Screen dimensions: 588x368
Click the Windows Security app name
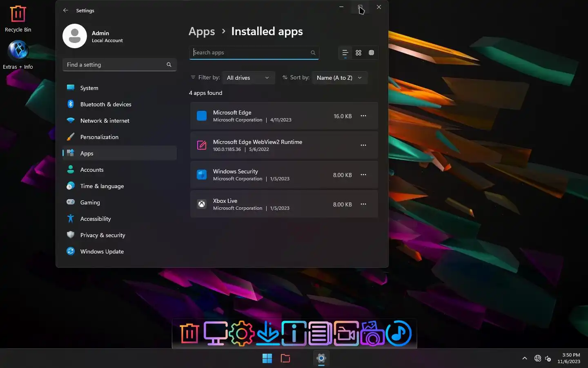[236, 171]
